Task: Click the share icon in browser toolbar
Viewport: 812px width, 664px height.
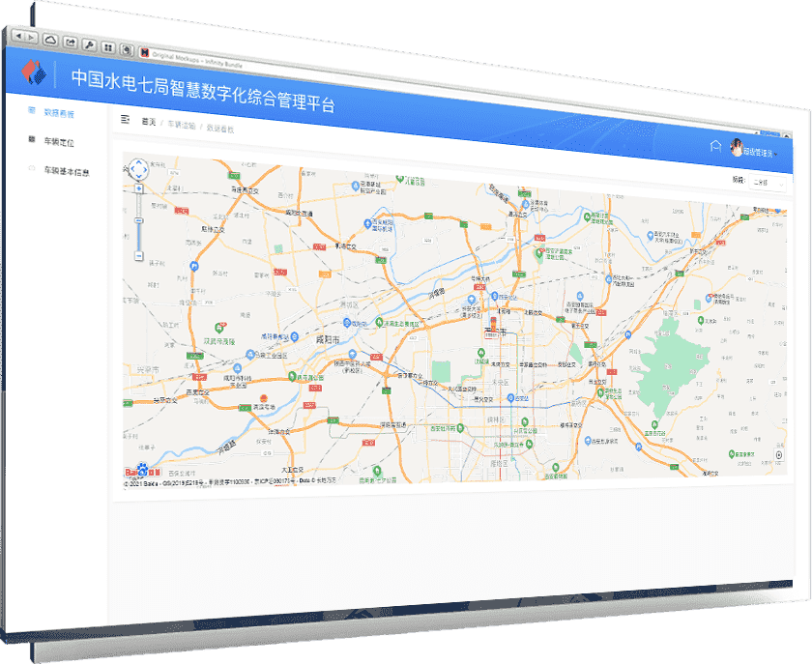Action: click(70, 43)
